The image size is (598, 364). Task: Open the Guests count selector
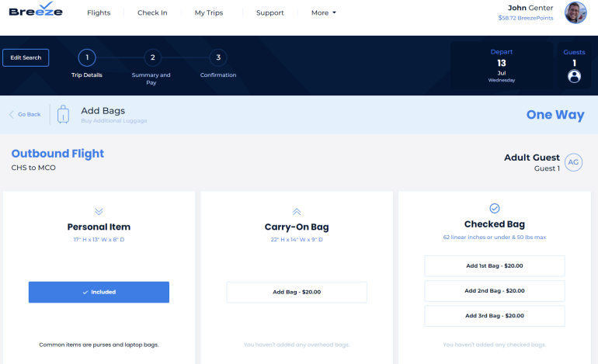[574, 65]
